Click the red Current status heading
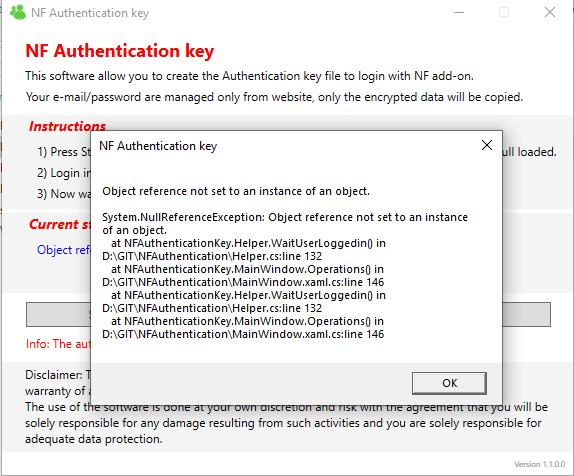This screenshot has height=476, width=574. click(x=60, y=224)
